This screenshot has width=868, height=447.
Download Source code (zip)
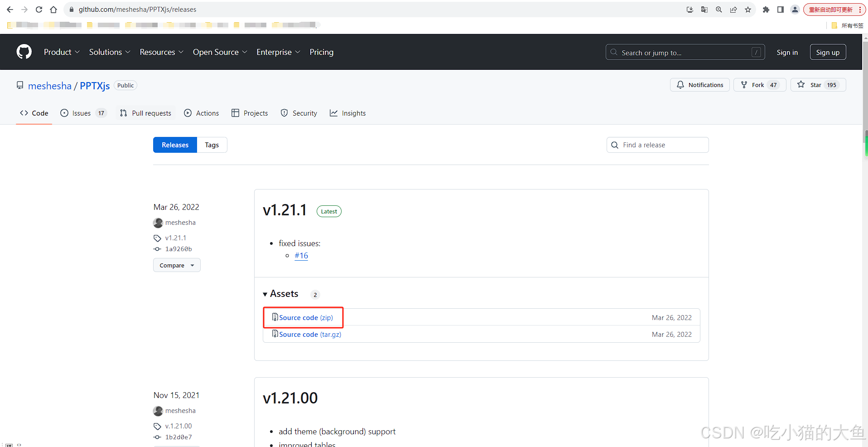coord(306,317)
